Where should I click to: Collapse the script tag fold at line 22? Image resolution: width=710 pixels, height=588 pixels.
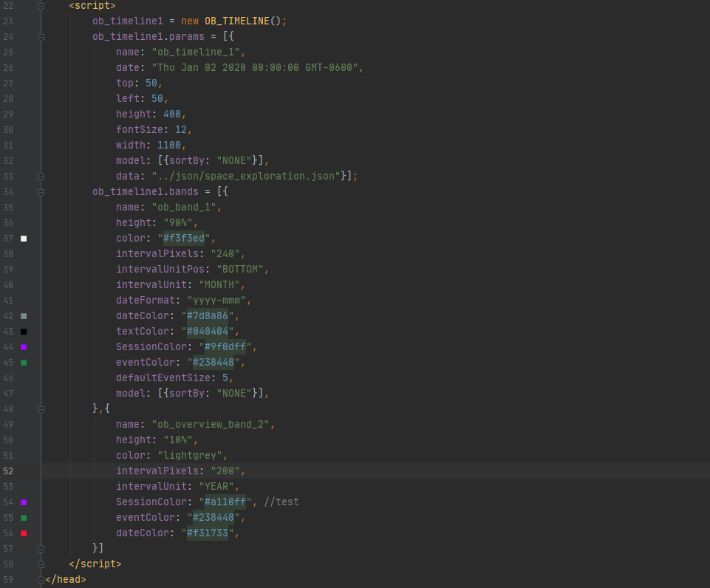point(41,6)
